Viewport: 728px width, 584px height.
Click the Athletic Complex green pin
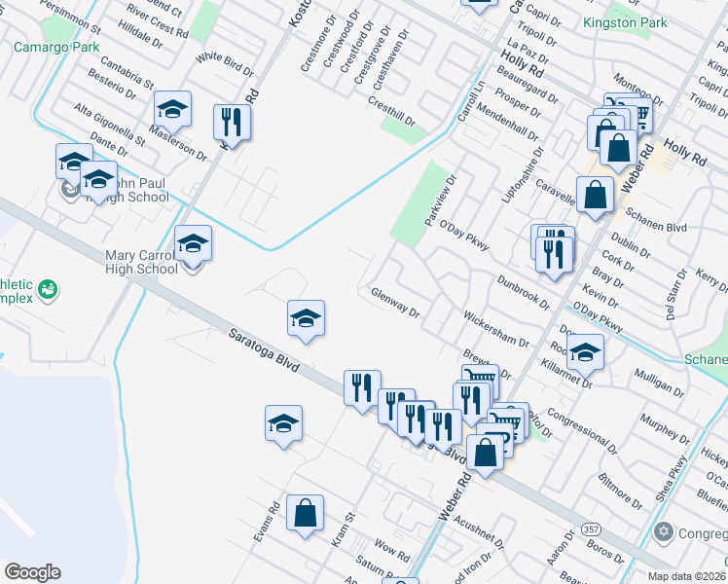click(48, 290)
